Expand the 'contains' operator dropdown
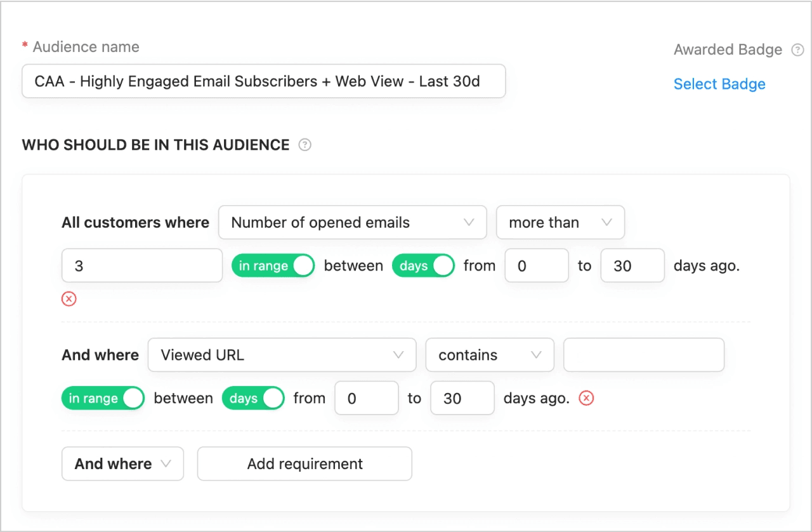Screen dimensions: 812x532 click(x=490, y=355)
